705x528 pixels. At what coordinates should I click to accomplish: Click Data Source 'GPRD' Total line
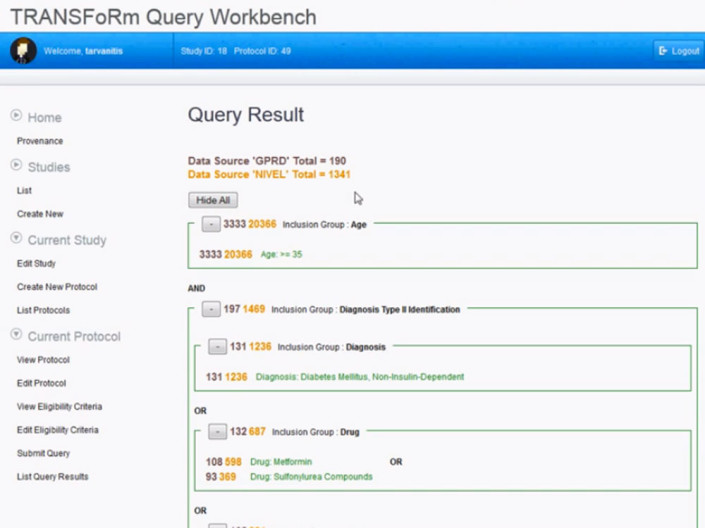coord(267,161)
